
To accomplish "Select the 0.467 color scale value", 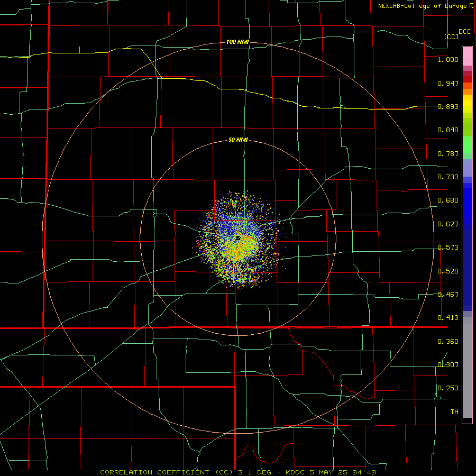I will pos(448,295).
